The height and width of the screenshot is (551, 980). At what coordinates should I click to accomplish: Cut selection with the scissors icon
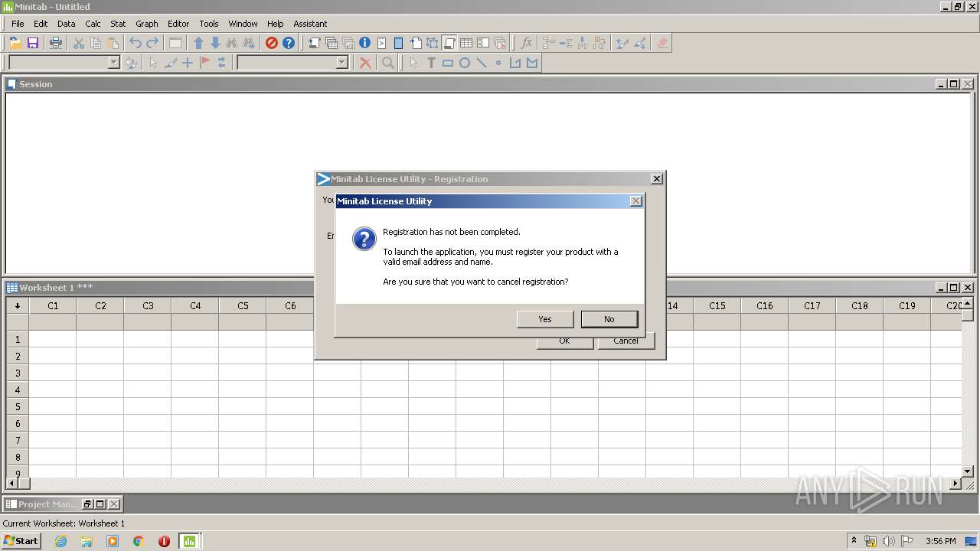point(79,43)
